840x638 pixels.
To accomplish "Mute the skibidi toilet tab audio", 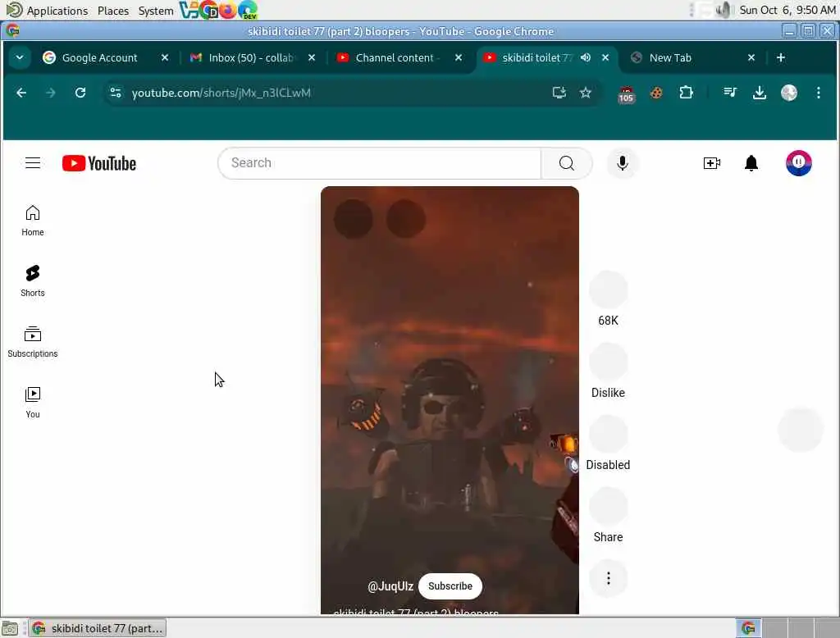I will [x=586, y=57].
